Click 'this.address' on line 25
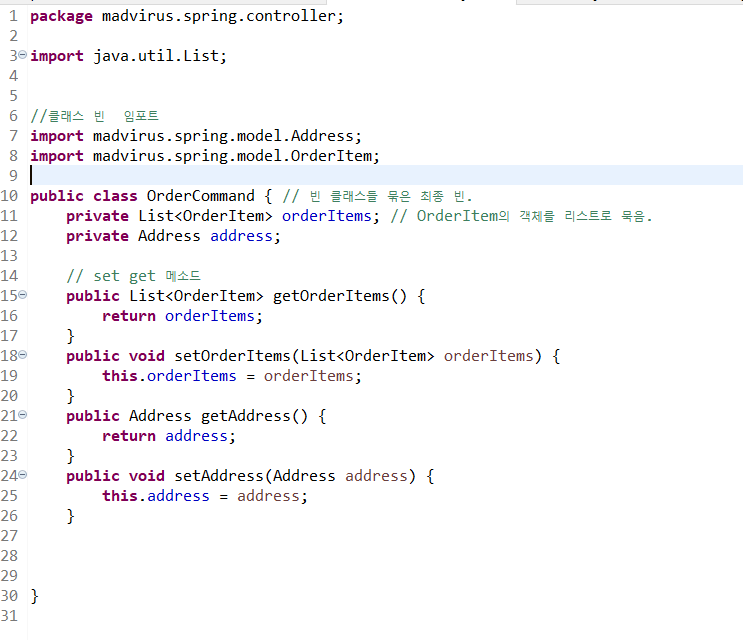Screen dimensions: 743x640 coord(155,496)
